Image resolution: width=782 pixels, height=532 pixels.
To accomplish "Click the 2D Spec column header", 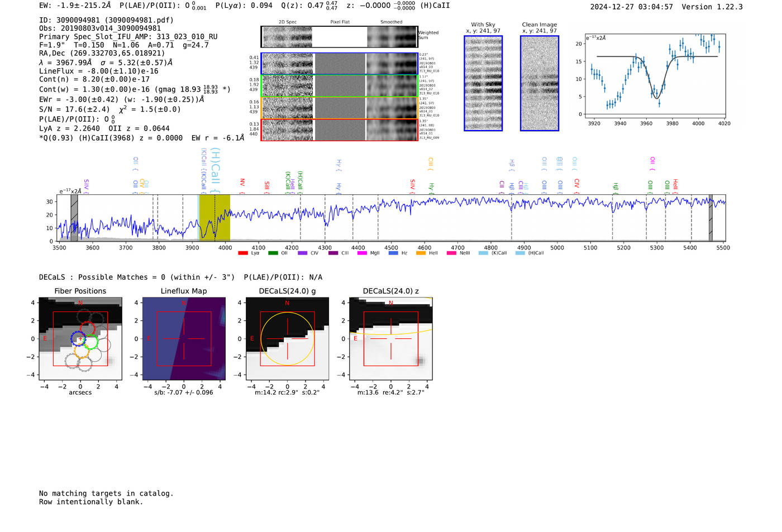I will (288, 22).
